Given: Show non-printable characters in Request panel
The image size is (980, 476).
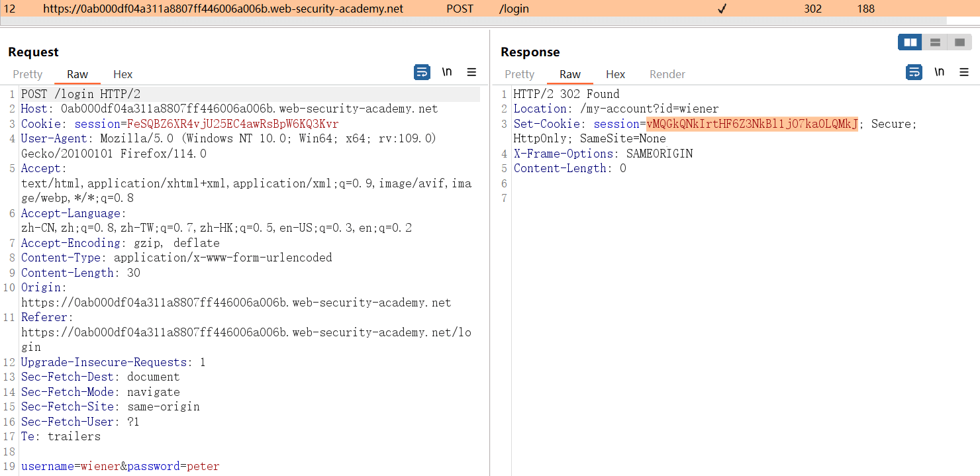Looking at the screenshot, I should 447,72.
